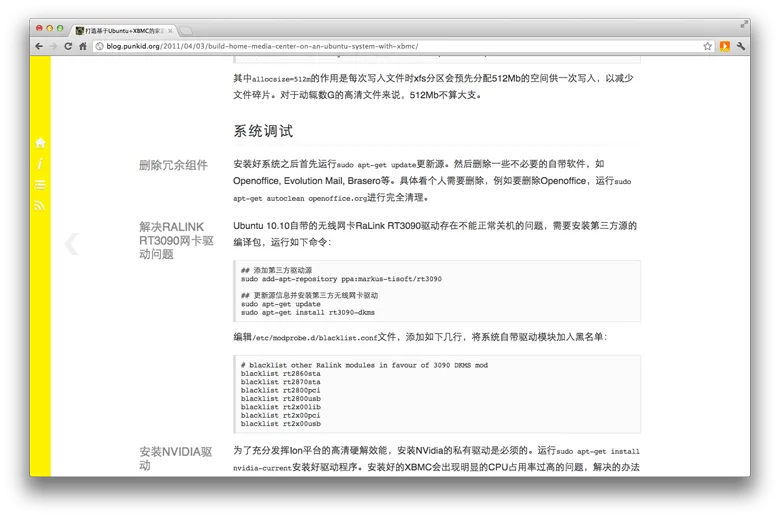
Task: Open the wrench settings menu
Action: 741,46
